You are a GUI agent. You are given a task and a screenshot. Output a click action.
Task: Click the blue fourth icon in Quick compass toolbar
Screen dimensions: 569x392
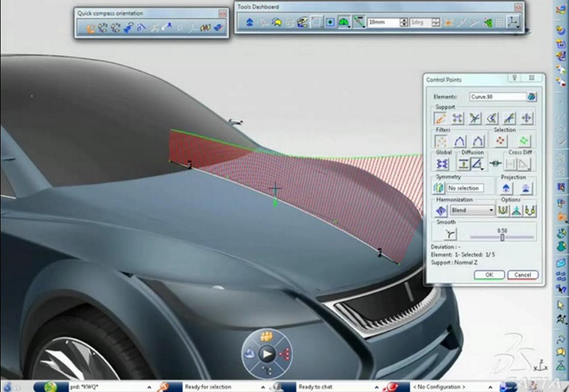[x=129, y=28]
